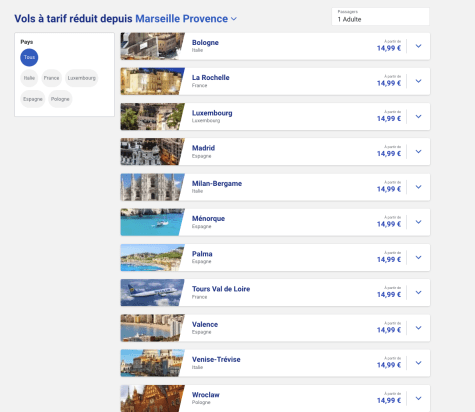The image size is (475, 412).
Task: Expand the Milan-Bergame row chevron
Action: tap(419, 187)
